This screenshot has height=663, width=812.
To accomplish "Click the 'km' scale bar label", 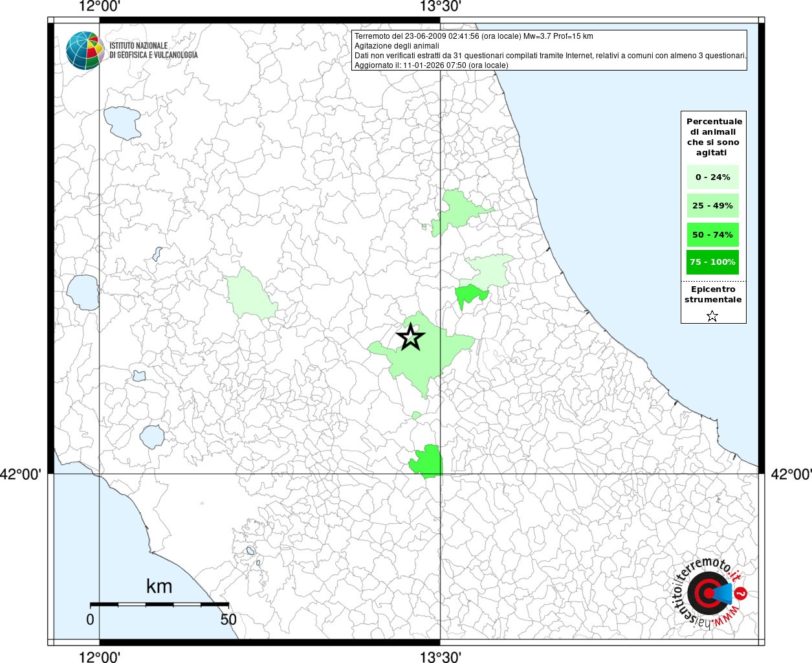I will tap(159, 587).
